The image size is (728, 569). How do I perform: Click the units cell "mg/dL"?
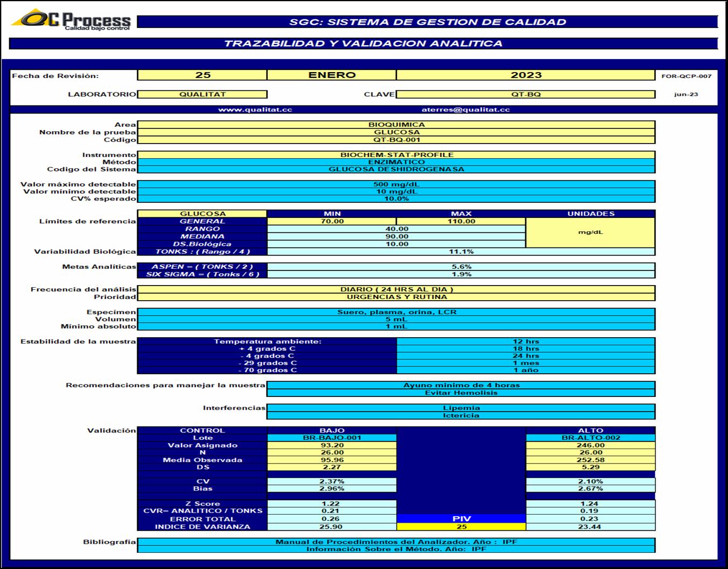[x=590, y=232]
